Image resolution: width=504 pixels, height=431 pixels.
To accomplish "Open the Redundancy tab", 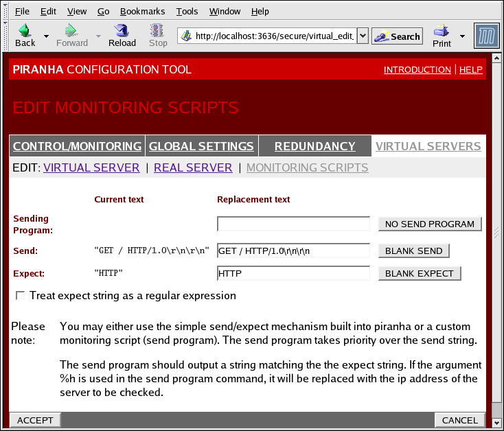I will pos(314,146).
